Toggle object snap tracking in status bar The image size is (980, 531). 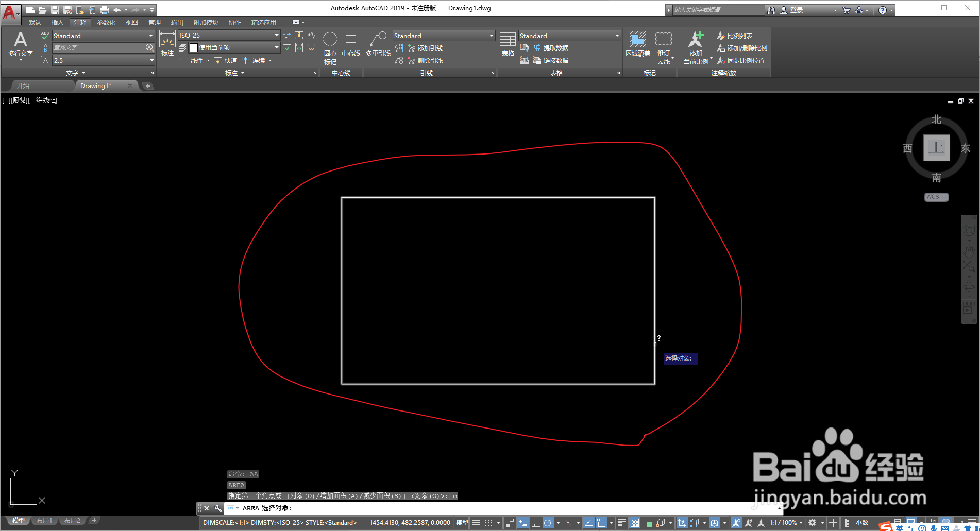point(588,522)
